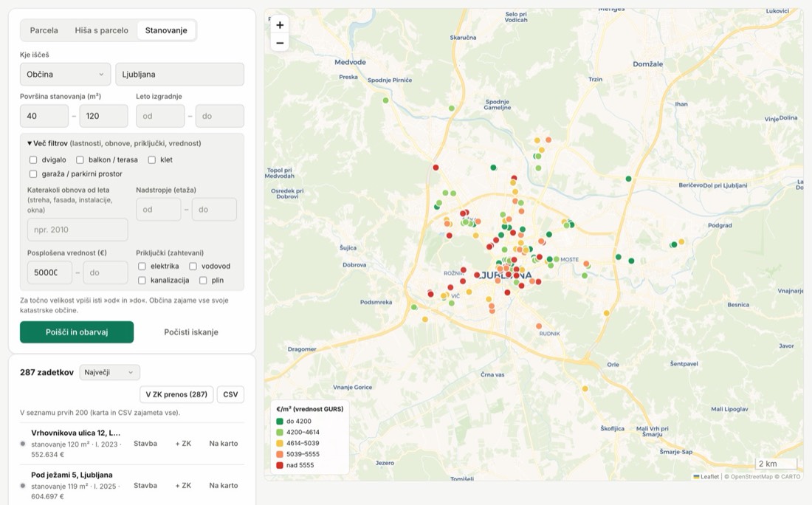Image resolution: width=812 pixels, height=505 pixels.
Task: Click the '4200–4614' light green legend swatch
Action: (x=280, y=432)
